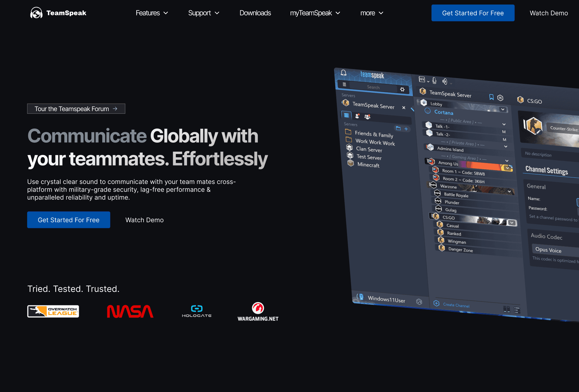The image size is (579, 392).
Task: Open the hamburger menu in TeamSpeak client
Action: [344, 84]
